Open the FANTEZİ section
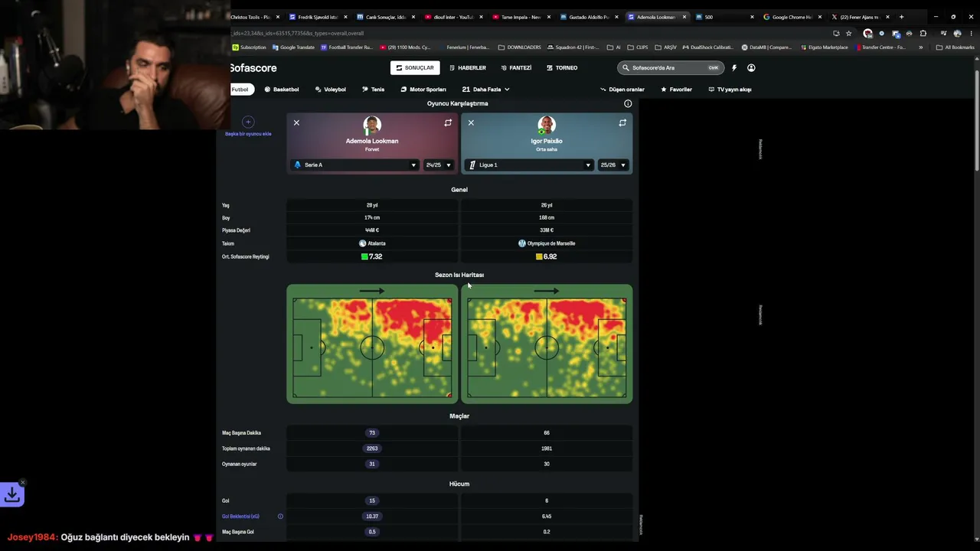Viewport: 980px width, 551px height. pyautogui.click(x=516, y=68)
